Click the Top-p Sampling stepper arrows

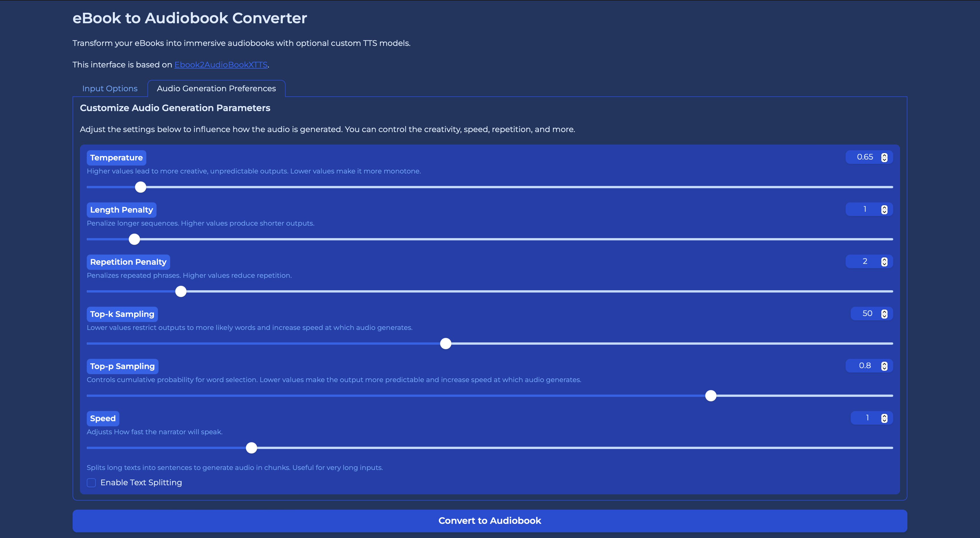click(x=884, y=366)
